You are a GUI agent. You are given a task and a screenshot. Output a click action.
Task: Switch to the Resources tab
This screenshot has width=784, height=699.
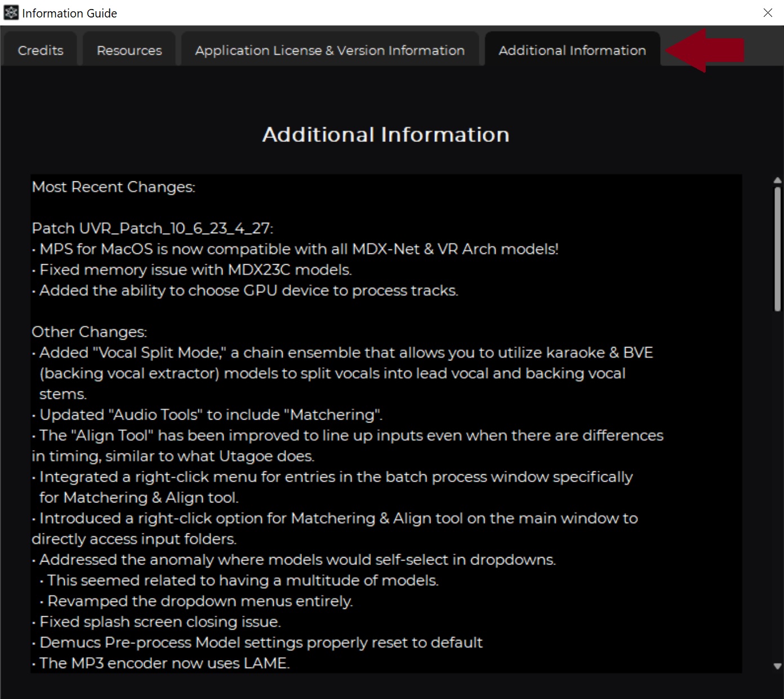point(128,50)
